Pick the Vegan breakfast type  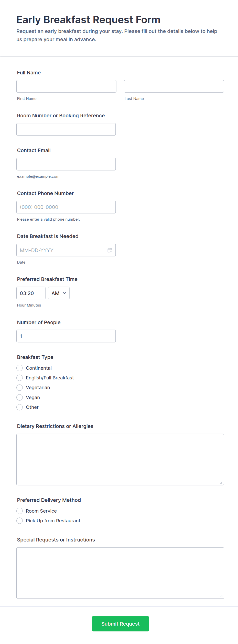pyautogui.click(x=20, y=397)
